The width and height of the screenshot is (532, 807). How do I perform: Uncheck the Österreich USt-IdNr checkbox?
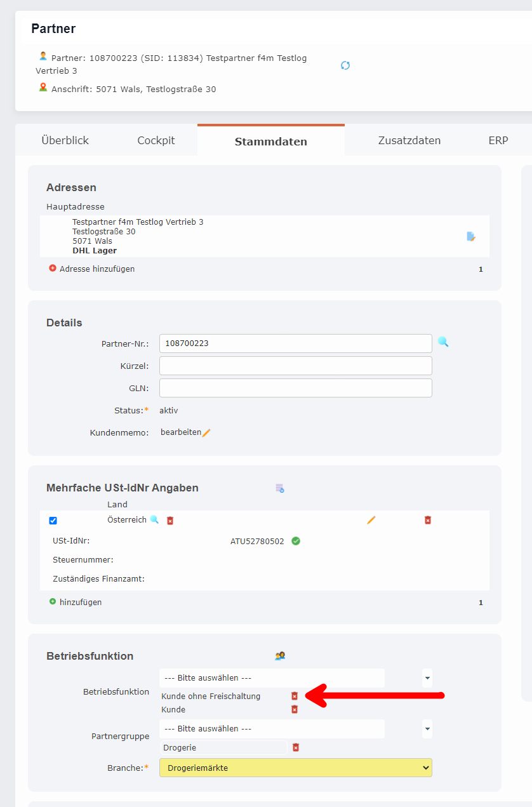[x=53, y=519]
